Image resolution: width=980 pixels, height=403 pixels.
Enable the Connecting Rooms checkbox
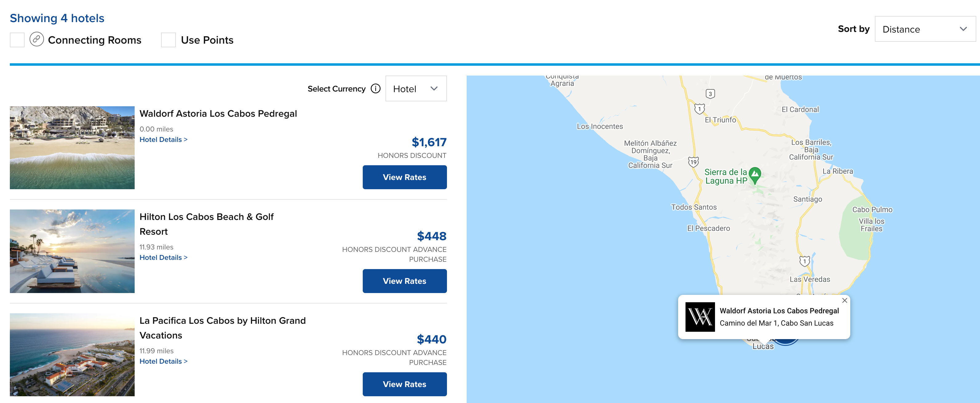pyautogui.click(x=17, y=40)
